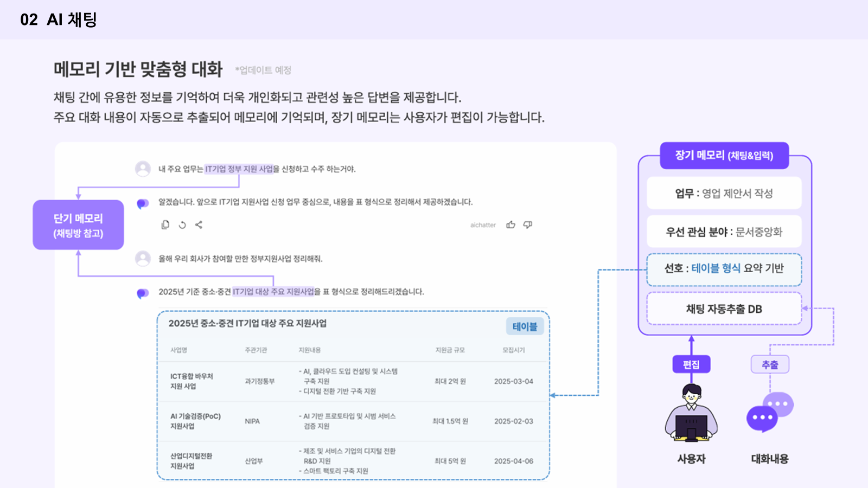The width and height of the screenshot is (868, 488).
Task: Regenerate the response using the refresh icon
Action: point(182,225)
